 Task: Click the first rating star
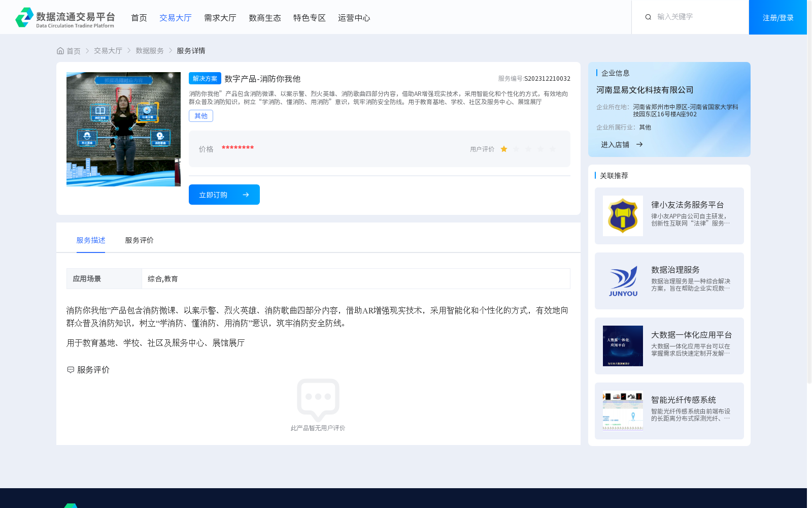[x=504, y=149]
